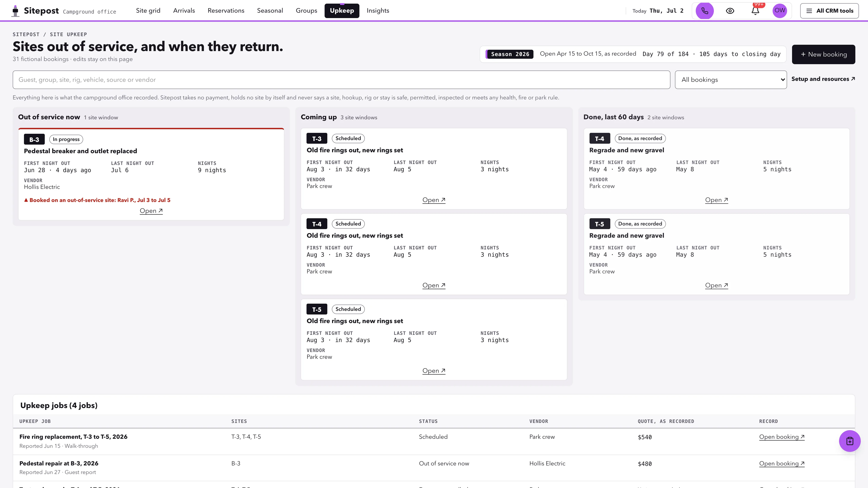Open the Reservations tab
868x488 pixels.
pyautogui.click(x=226, y=11)
